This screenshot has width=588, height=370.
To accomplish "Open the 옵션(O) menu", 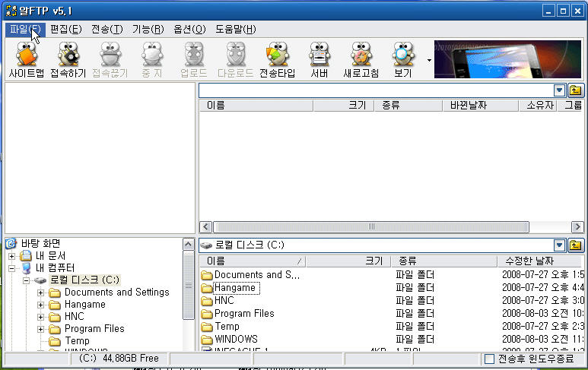I will [189, 29].
